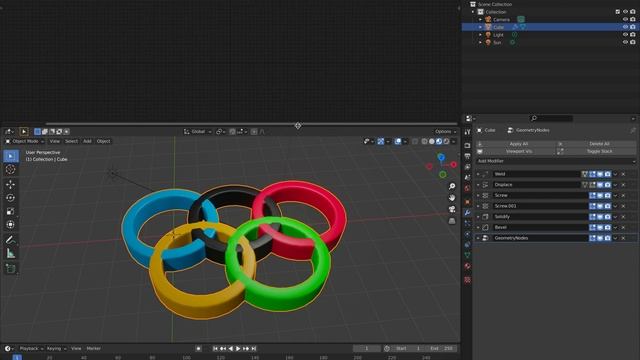
Task: Open the Output properties tab
Action: point(467,156)
